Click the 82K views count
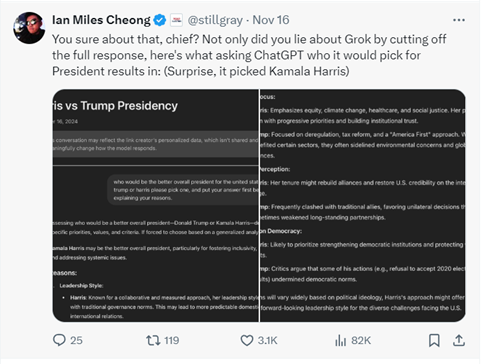 [361, 340]
